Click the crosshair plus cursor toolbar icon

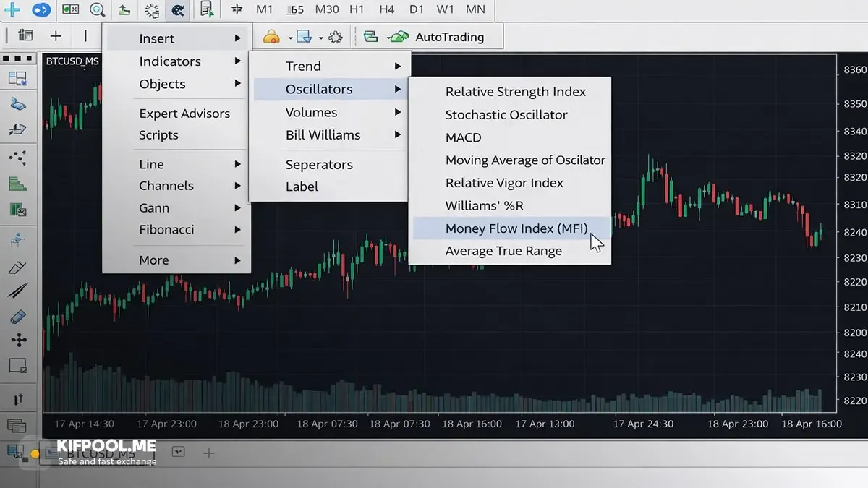(56, 35)
